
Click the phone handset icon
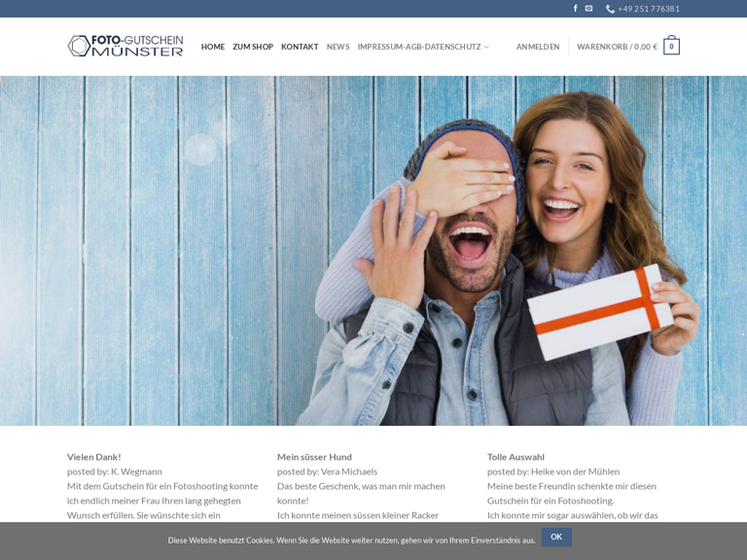(610, 9)
